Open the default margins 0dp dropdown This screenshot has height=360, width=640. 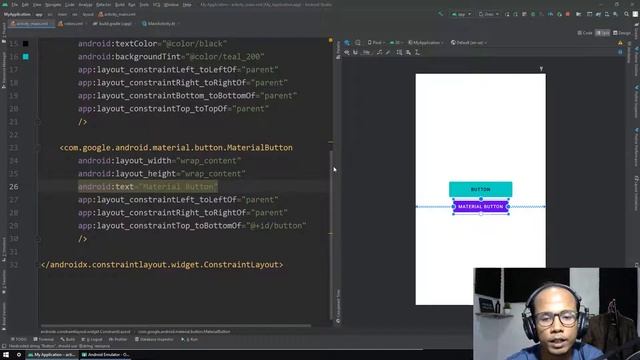(x=367, y=52)
